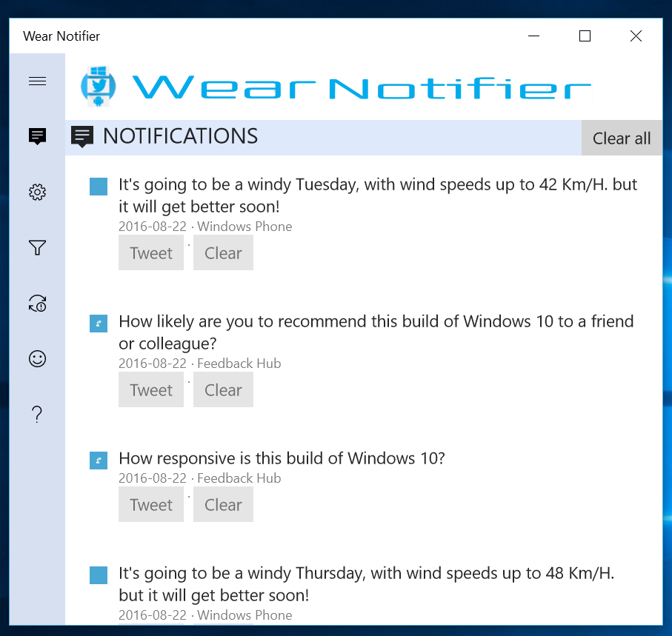This screenshot has height=636, width=672.
Task: Open the hamburger navigation menu
Action: [x=37, y=81]
